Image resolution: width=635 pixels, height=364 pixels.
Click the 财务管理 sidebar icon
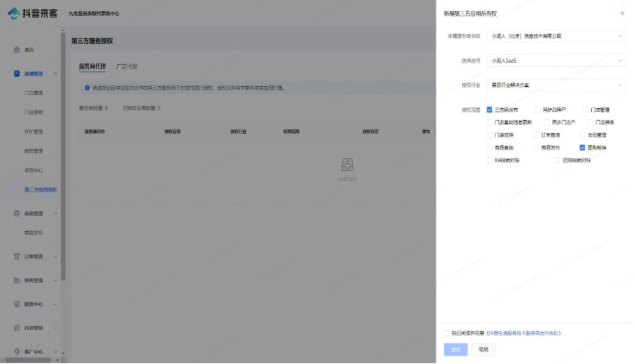pyautogui.click(x=17, y=281)
